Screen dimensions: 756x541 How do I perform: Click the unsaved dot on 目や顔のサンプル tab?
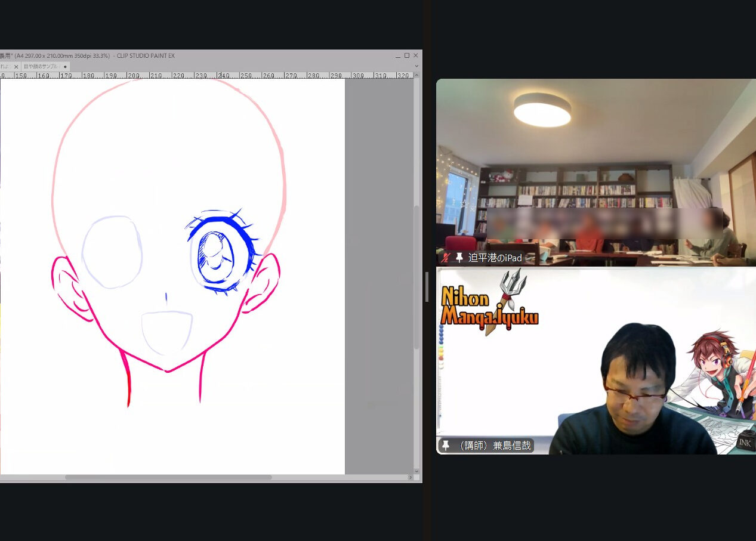pyautogui.click(x=65, y=66)
